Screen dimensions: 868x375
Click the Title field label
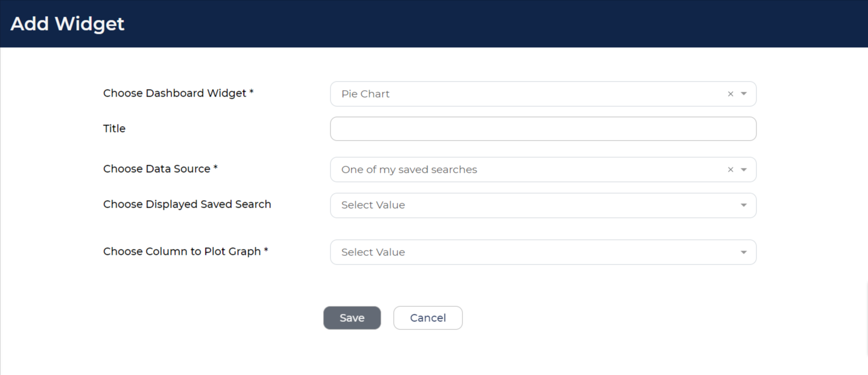114,129
